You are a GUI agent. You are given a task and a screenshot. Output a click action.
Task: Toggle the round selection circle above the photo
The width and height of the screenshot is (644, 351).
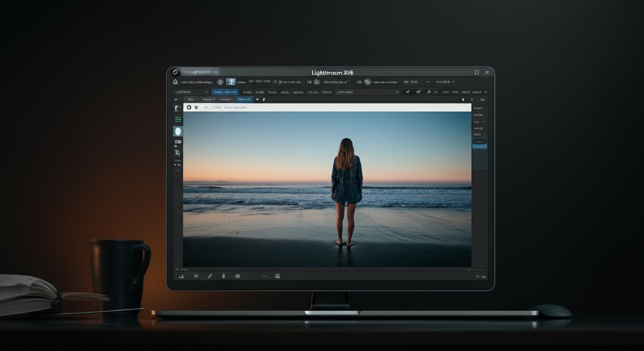tap(189, 107)
